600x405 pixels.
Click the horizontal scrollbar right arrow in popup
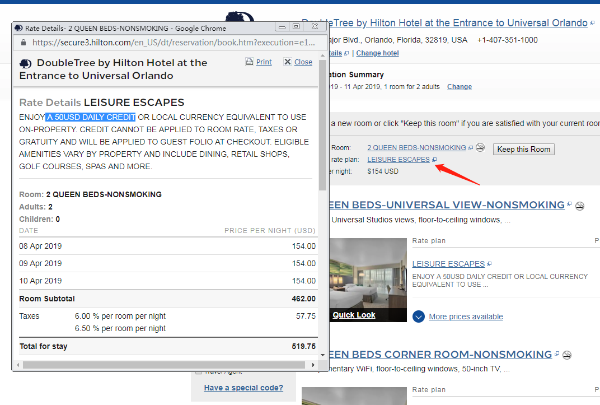click(x=313, y=365)
